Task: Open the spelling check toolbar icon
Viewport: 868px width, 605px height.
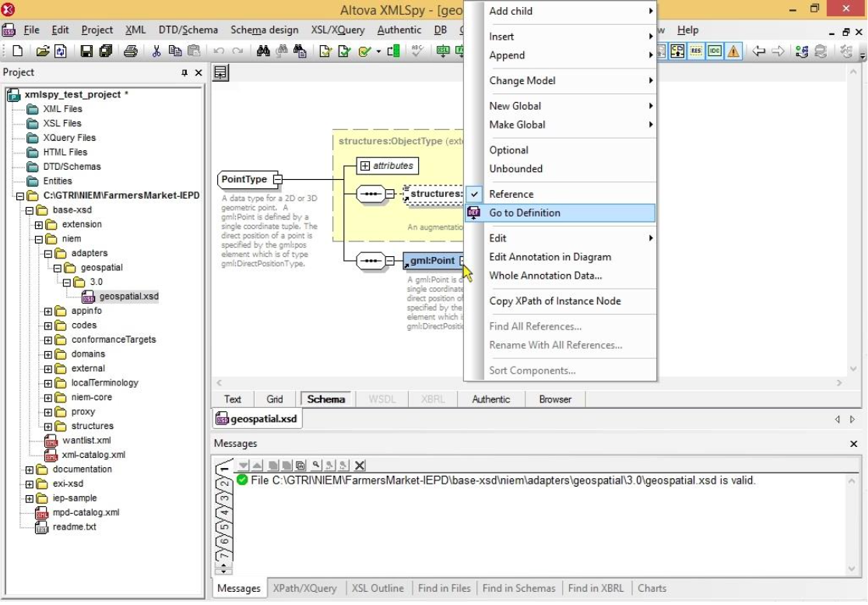Action: [x=416, y=51]
